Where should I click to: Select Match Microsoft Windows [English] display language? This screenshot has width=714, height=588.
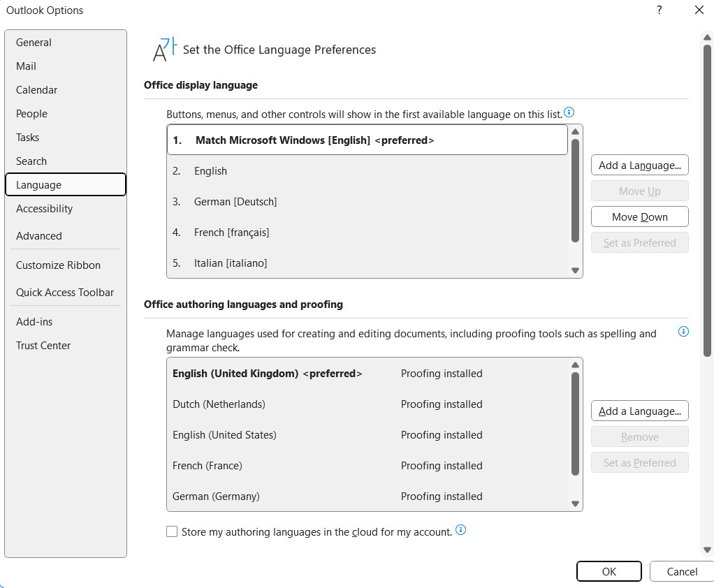[x=367, y=140]
